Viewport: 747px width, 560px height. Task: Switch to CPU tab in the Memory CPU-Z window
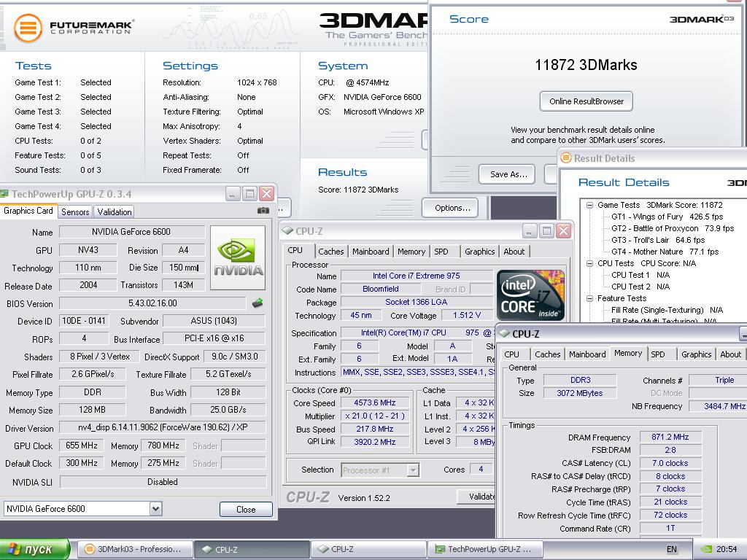pos(511,354)
